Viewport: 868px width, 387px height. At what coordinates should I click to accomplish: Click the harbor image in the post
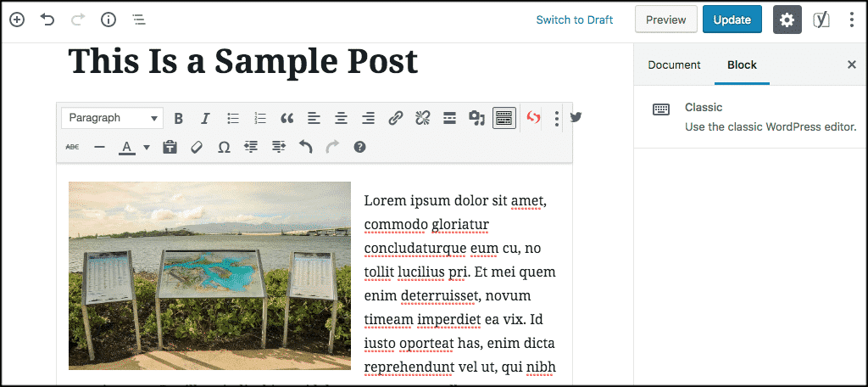[209, 275]
